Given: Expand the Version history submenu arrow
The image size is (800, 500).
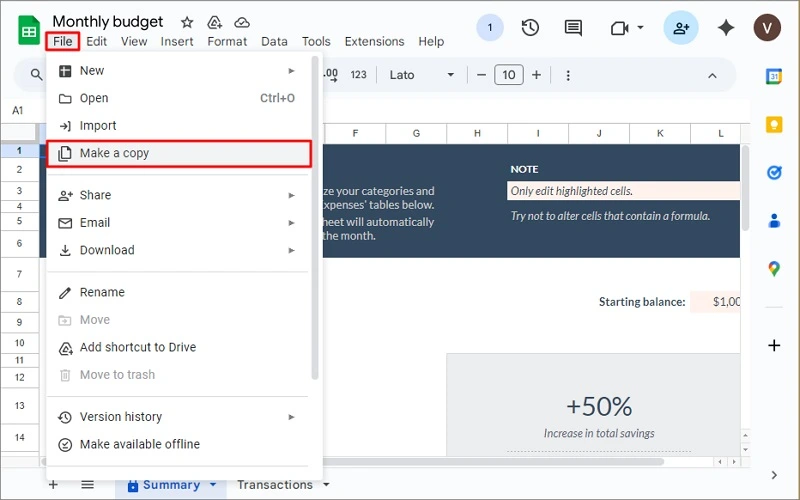Looking at the screenshot, I should pos(291,417).
